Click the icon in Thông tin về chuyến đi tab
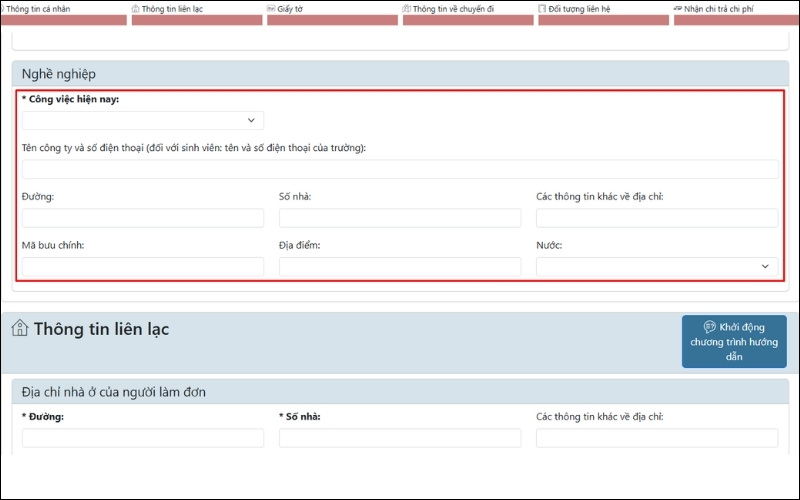The height and width of the screenshot is (500, 800). [x=407, y=9]
